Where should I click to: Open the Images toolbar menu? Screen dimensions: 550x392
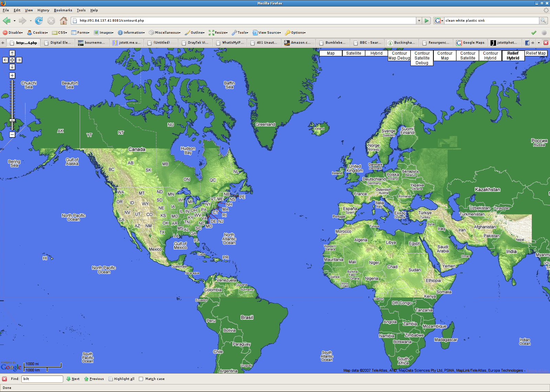click(x=104, y=33)
